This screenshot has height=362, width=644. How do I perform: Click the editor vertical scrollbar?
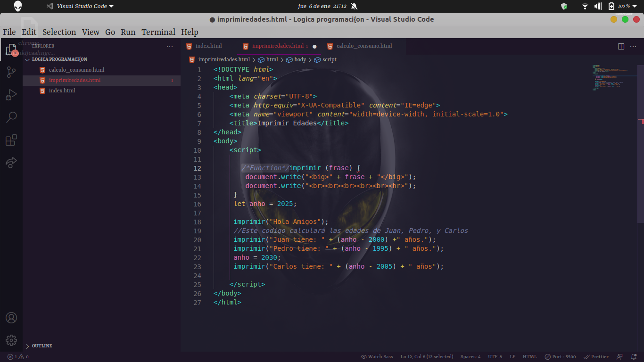point(641,144)
